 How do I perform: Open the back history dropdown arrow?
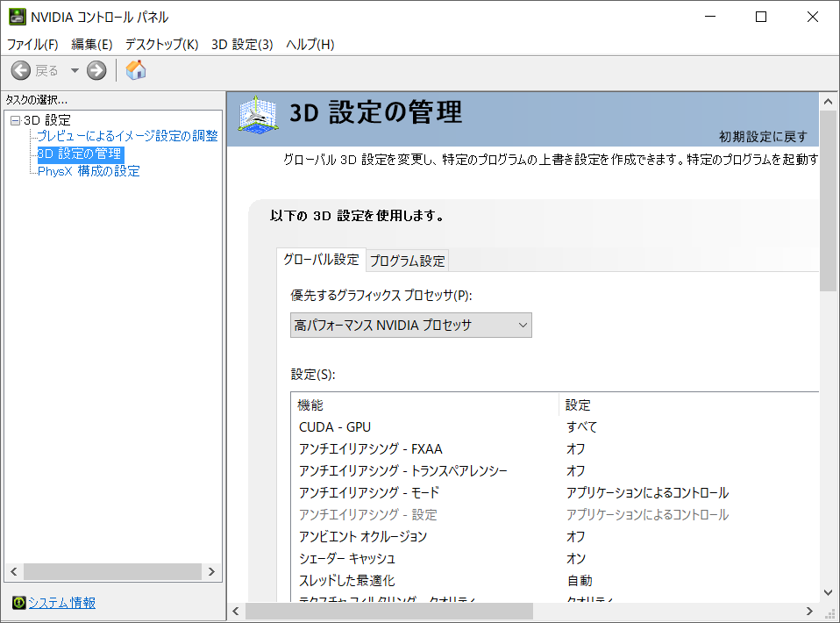click(75, 70)
